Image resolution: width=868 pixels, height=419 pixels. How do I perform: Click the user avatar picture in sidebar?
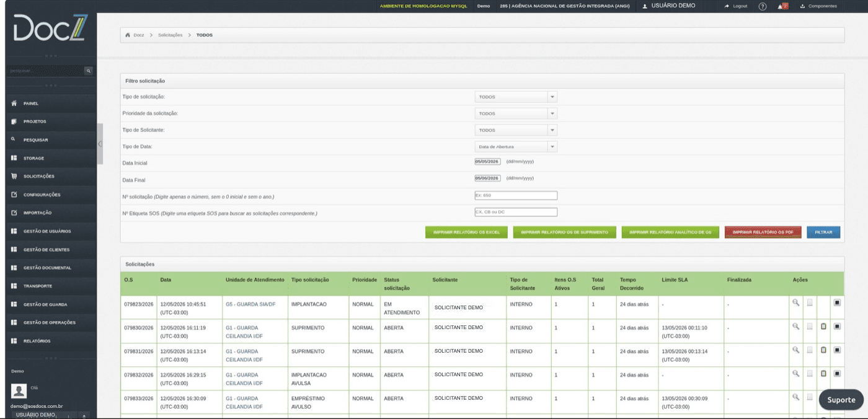19,390
